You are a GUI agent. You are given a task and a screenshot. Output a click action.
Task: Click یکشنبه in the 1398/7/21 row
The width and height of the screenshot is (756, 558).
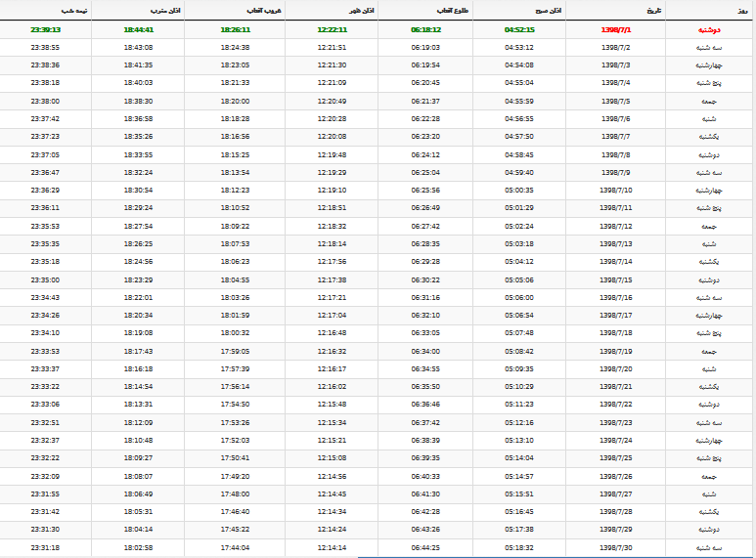pos(709,386)
